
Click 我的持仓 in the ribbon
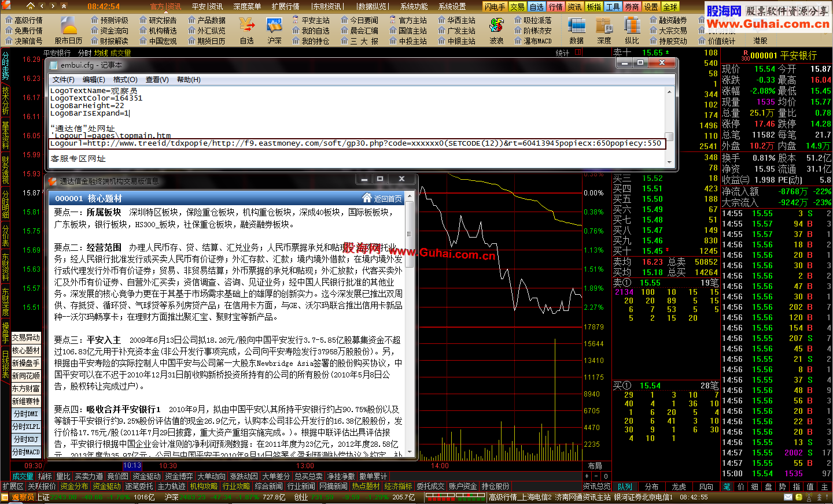311,41
